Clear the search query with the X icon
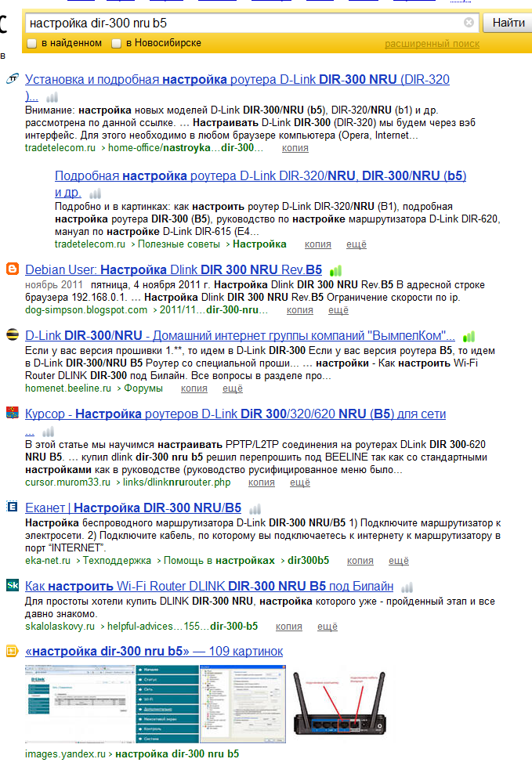The height and width of the screenshot is (766, 532). coord(469,23)
